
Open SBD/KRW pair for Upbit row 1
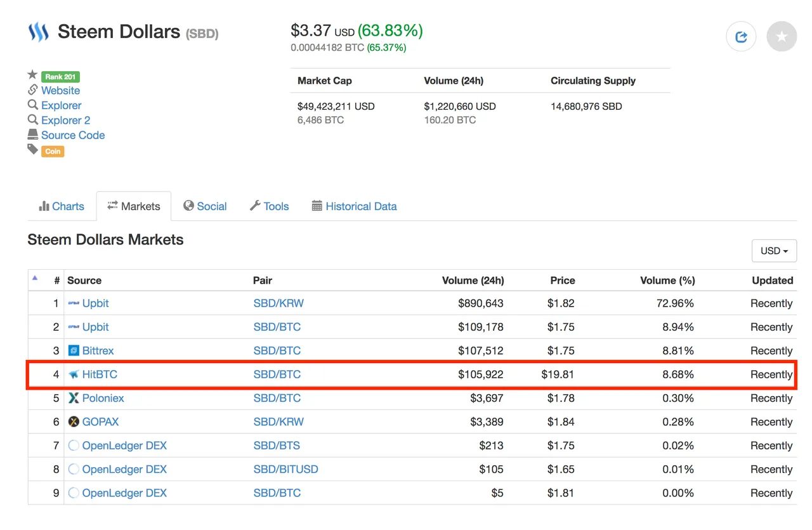[x=278, y=303]
